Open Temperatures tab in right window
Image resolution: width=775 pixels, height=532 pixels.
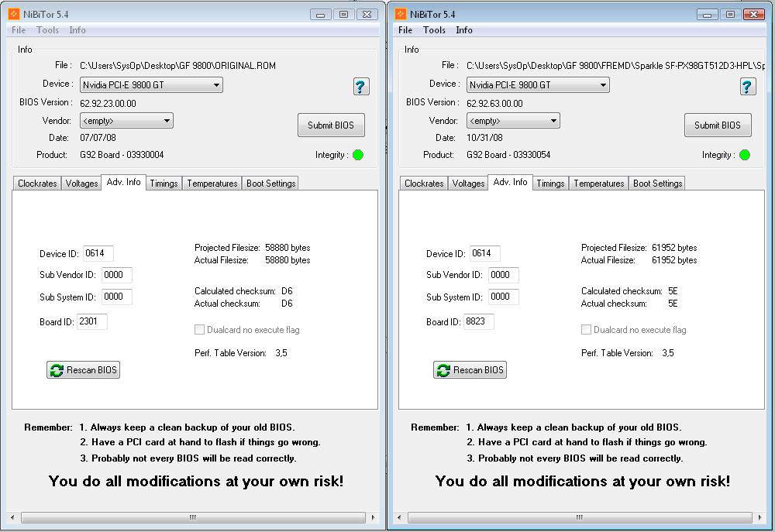tap(598, 184)
